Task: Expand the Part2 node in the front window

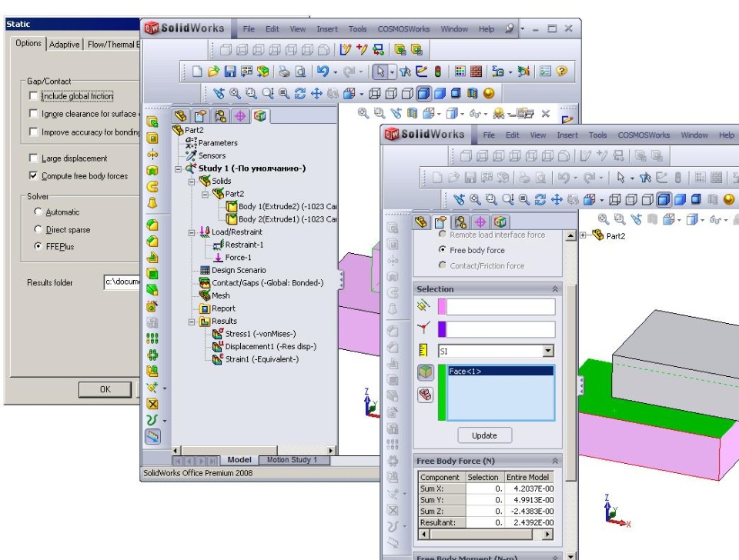Action: pyautogui.click(x=583, y=235)
